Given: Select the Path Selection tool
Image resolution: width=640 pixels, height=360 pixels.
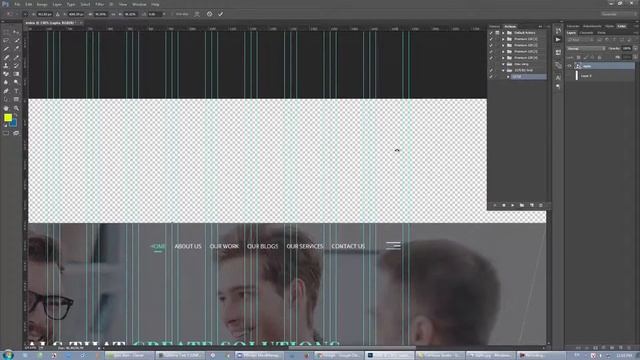Looking at the screenshot, I should tap(6, 100).
